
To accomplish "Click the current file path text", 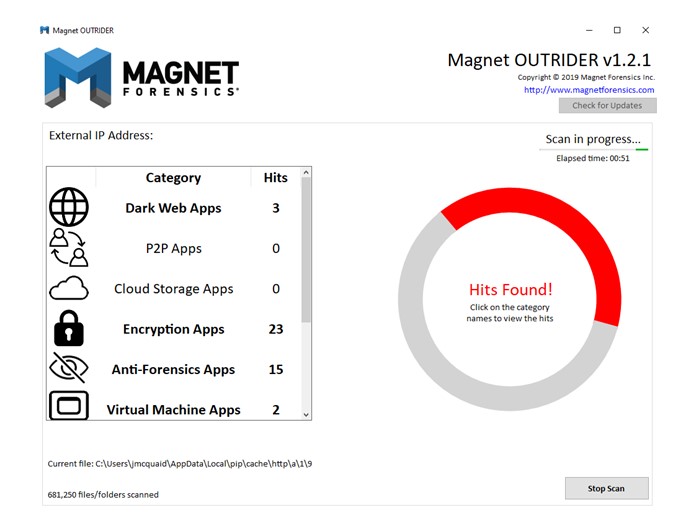I will pos(180,464).
